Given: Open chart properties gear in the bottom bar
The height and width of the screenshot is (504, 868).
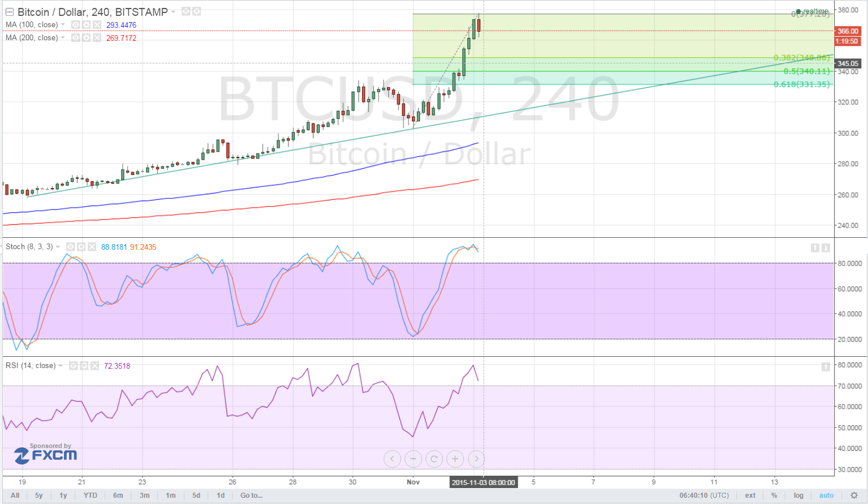Looking at the screenshot, I should (854, 496).
